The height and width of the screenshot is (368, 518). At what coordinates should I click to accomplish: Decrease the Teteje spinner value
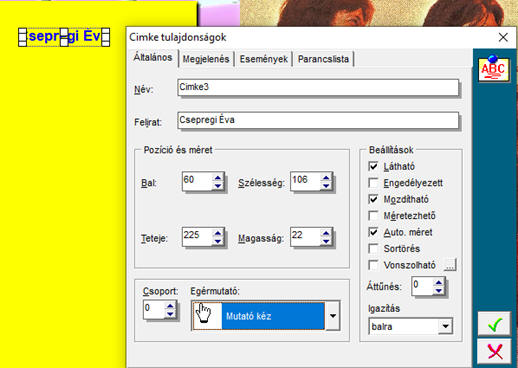(x=218, y=241)
